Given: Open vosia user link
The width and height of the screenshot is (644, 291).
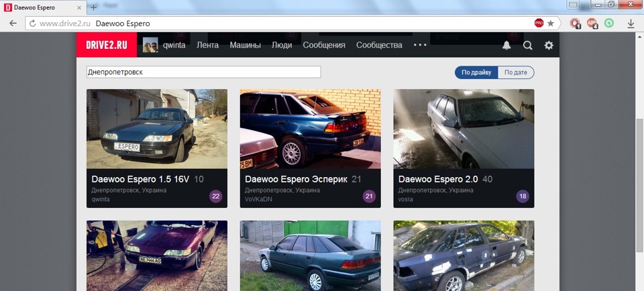Looking at the screenshot, I should pyautogui.click(x=406, y=199).
